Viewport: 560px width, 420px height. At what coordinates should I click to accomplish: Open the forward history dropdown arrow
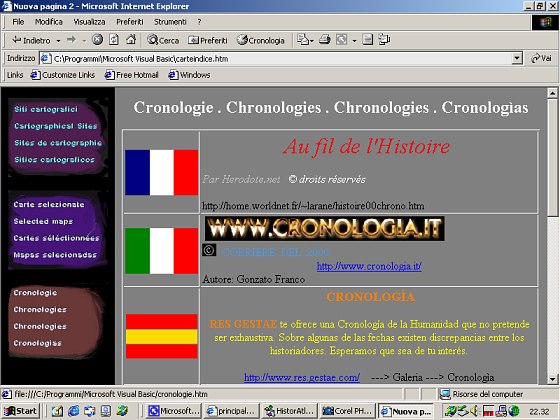[x=84, y=40]
